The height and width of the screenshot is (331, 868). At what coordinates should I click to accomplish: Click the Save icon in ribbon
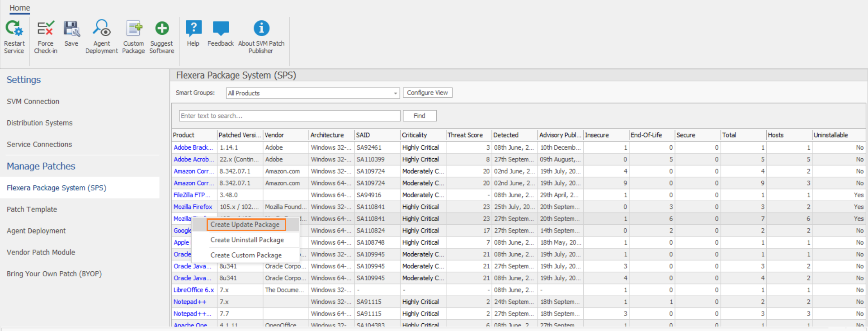[71, 29]
